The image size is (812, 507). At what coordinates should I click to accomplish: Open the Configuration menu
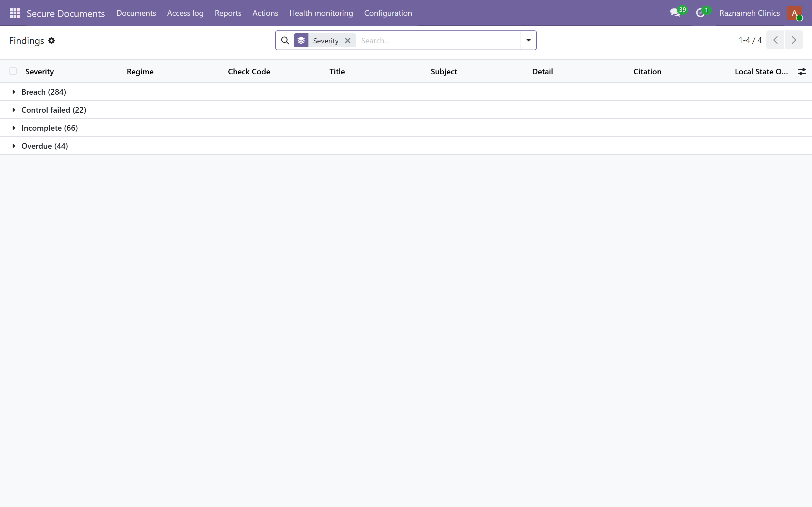click(x=388, y=13)
